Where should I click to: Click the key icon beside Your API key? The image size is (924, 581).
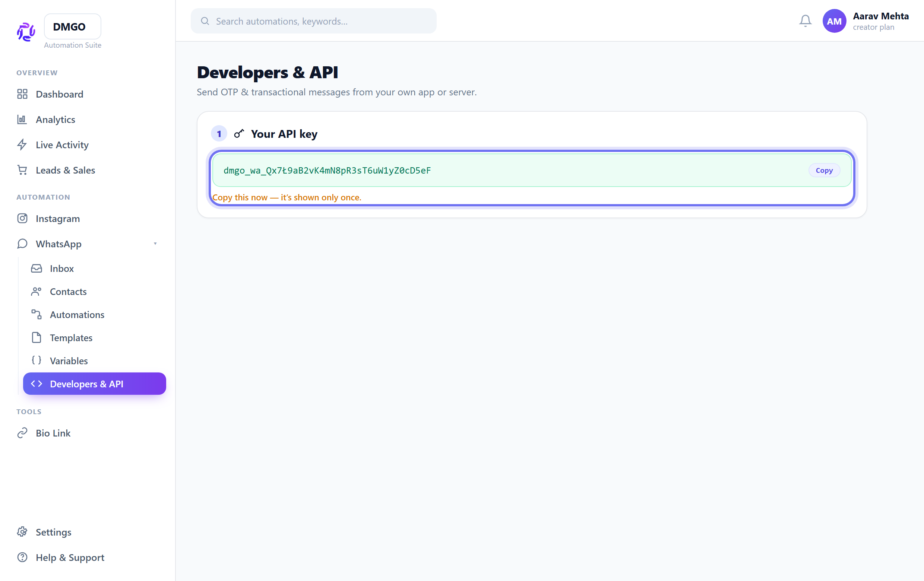point(239,133)
